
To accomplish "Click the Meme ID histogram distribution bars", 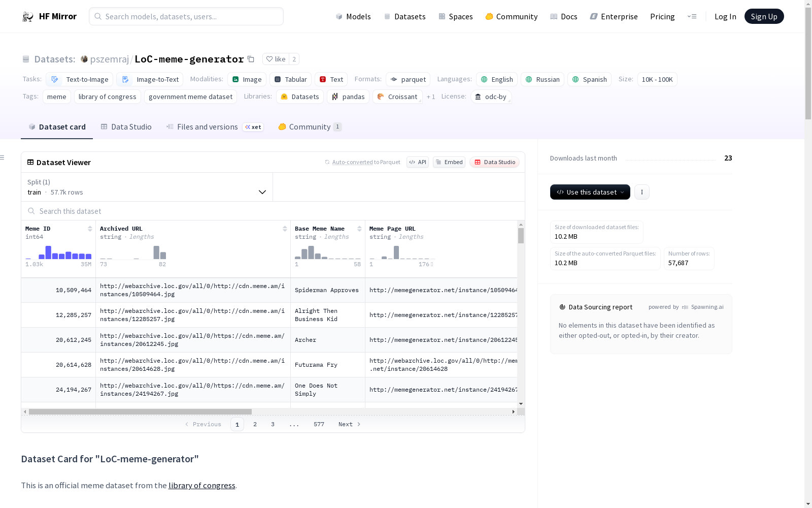I will (58, 252).
